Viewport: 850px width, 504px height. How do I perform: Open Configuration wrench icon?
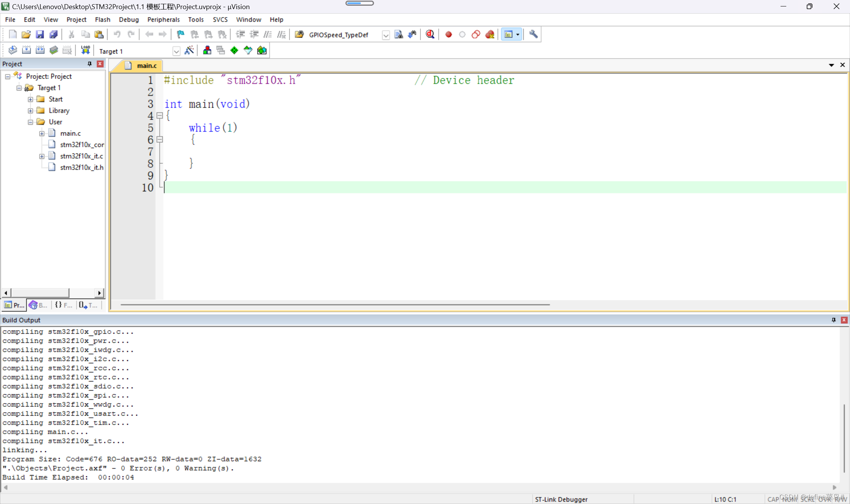534,35
